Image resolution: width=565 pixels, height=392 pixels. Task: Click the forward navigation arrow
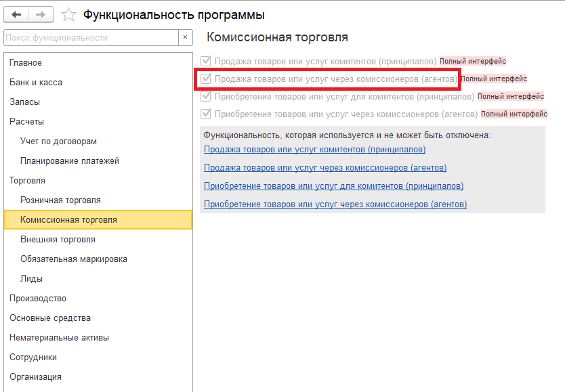click(41, 14)
